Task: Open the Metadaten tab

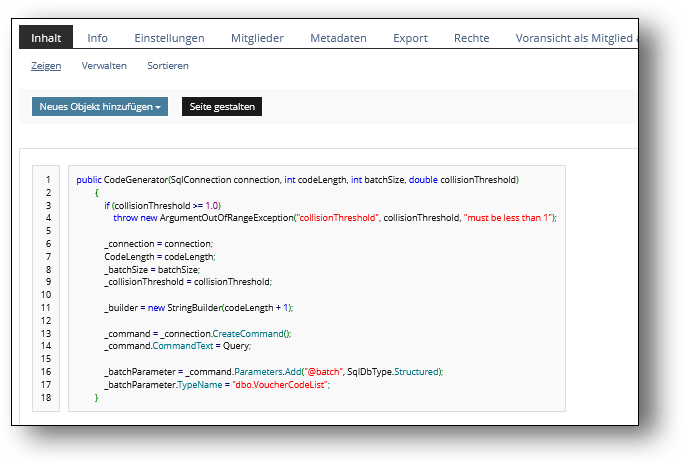Action: (338, 38)
